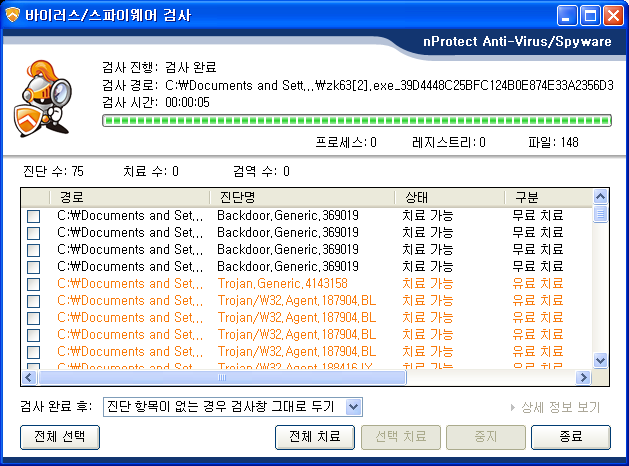Image resolution: width=629 pixels, height=466 pixels.
Task: Click the 진단 수: 75 count
Action: tap(53, 172)
